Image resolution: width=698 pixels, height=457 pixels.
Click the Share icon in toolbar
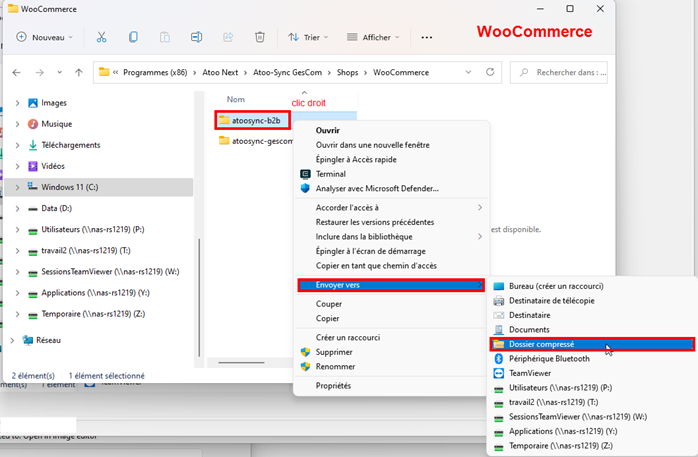(228, 37)
